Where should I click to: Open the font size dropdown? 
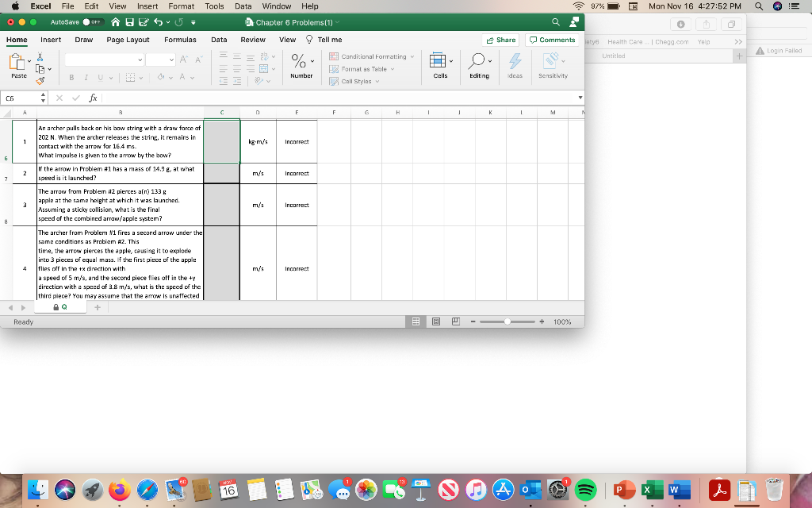[x=171, y=60]
